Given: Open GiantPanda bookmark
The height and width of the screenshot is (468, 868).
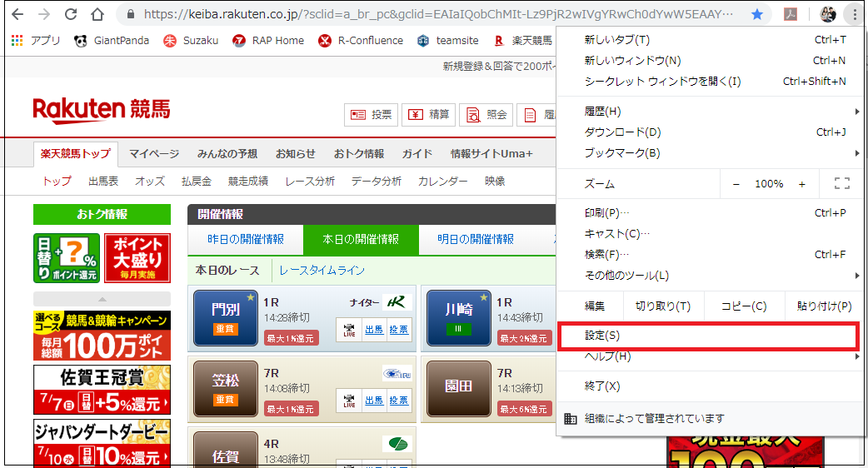Looking at the screenshot, I should [112, 40].
